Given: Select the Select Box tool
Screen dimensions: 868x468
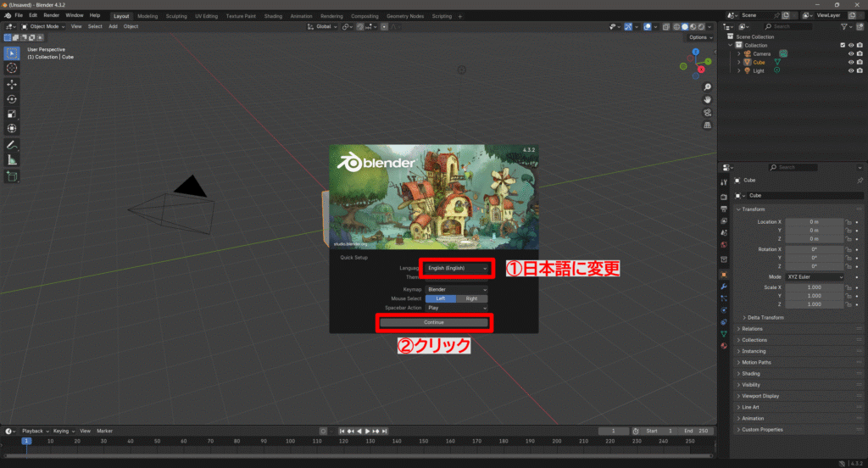Looking at the screenshot, I should pyautogui.click(x=12, y=53).
